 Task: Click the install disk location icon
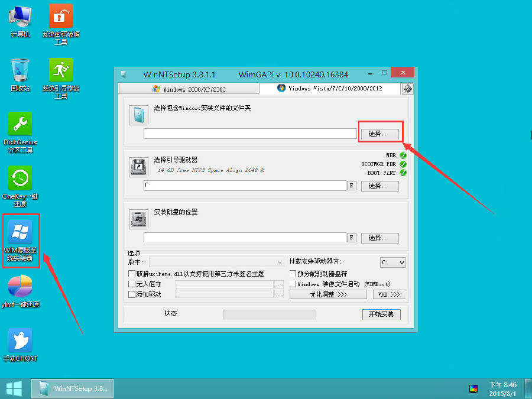click(138, 219)
